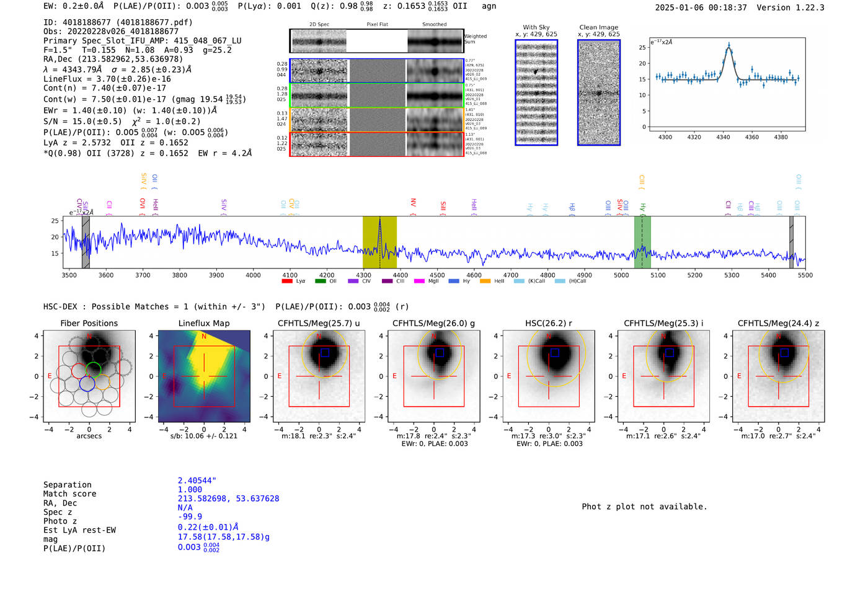Click the separation value 2.40544"
The width and height of the screenshot is (868, 591).
tap(197, 481)
